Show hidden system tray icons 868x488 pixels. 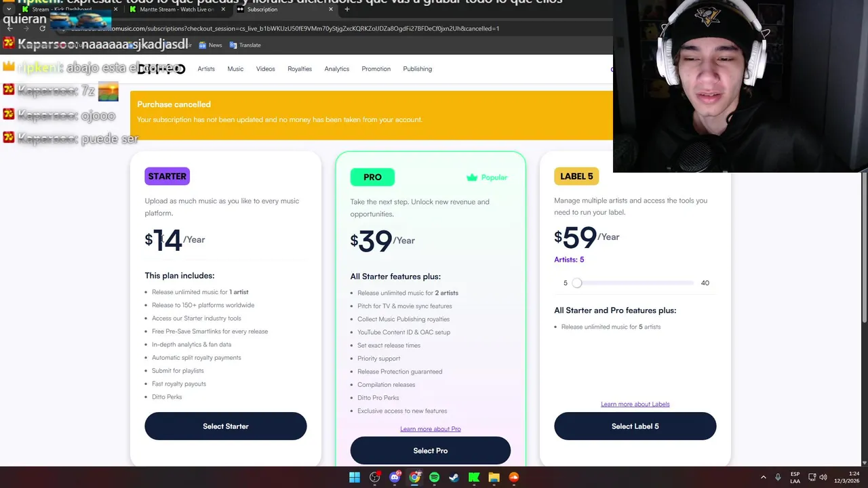tap(763, 477)
